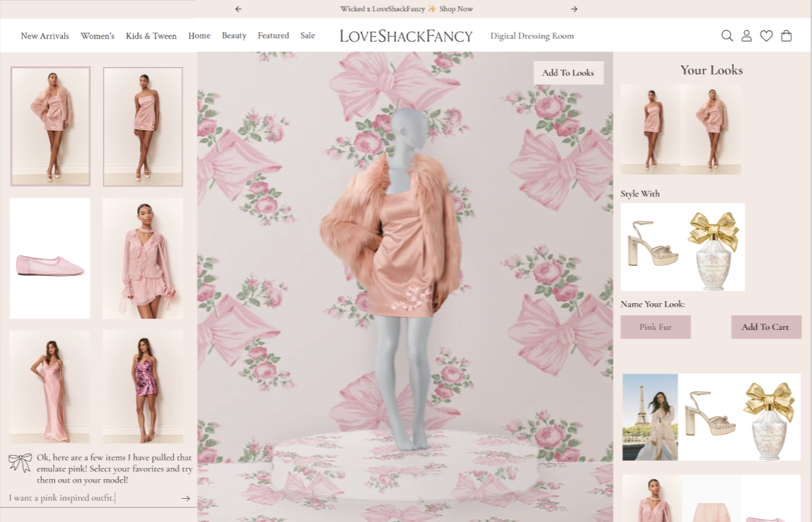This screenshot has width=812, height=522.
Task: Select the magenta sequin mini dress thumbnail
Action: [143, 386]
